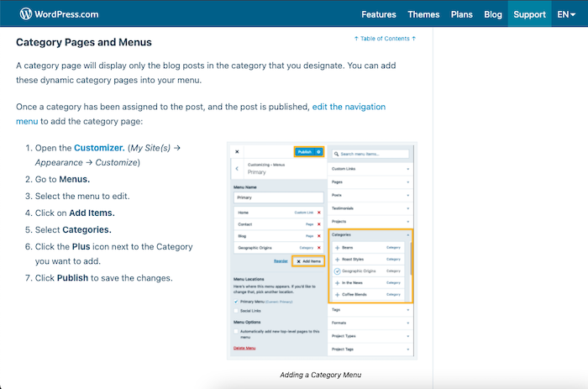Click the red Delete Menu link
This screenshot has width=588, height=389.
244,348
